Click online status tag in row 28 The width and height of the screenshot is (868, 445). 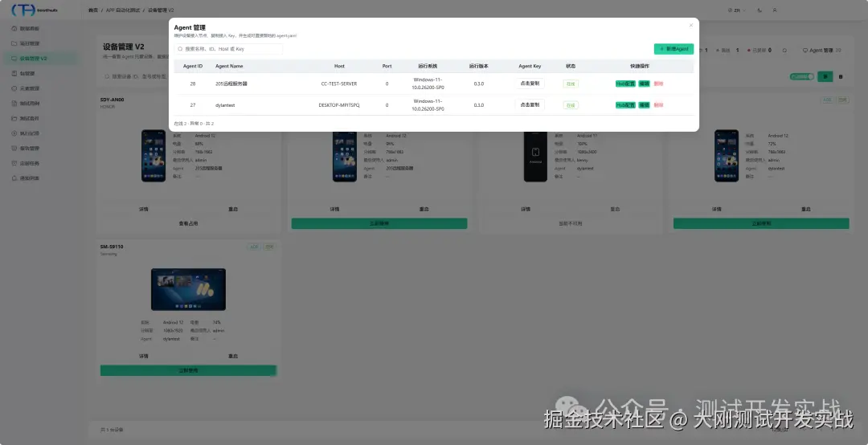pyautogui.click(x=571, y=84)
